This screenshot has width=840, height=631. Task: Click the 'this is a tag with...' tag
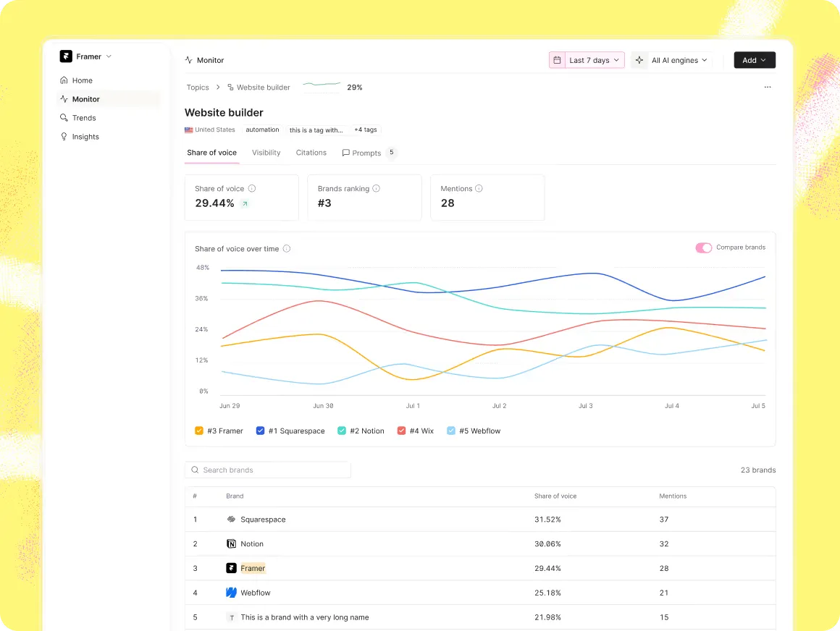316,130
